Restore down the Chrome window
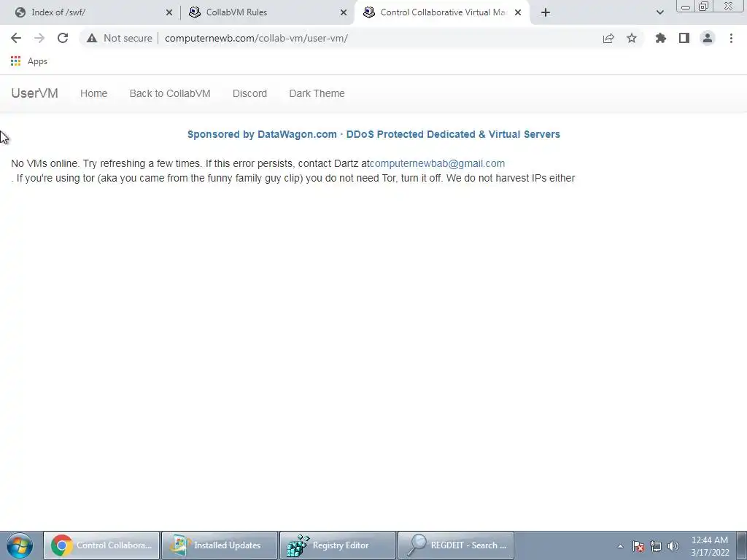This screenshot has height=560, width=747. tap(703, 7)
